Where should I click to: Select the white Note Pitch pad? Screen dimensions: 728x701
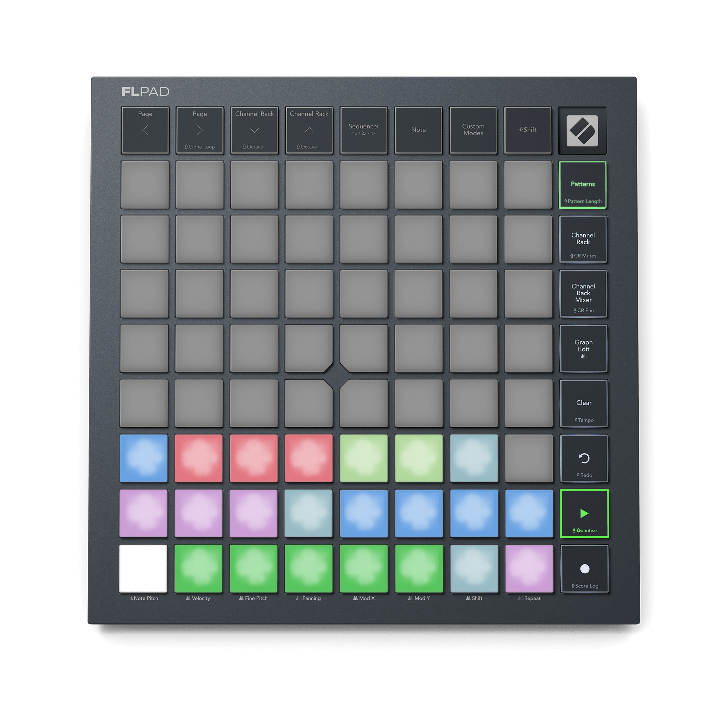click(x=143, y=568)
